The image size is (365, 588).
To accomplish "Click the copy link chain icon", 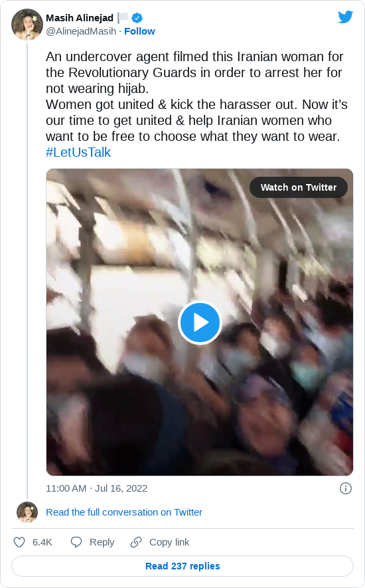I will point(135,542).
